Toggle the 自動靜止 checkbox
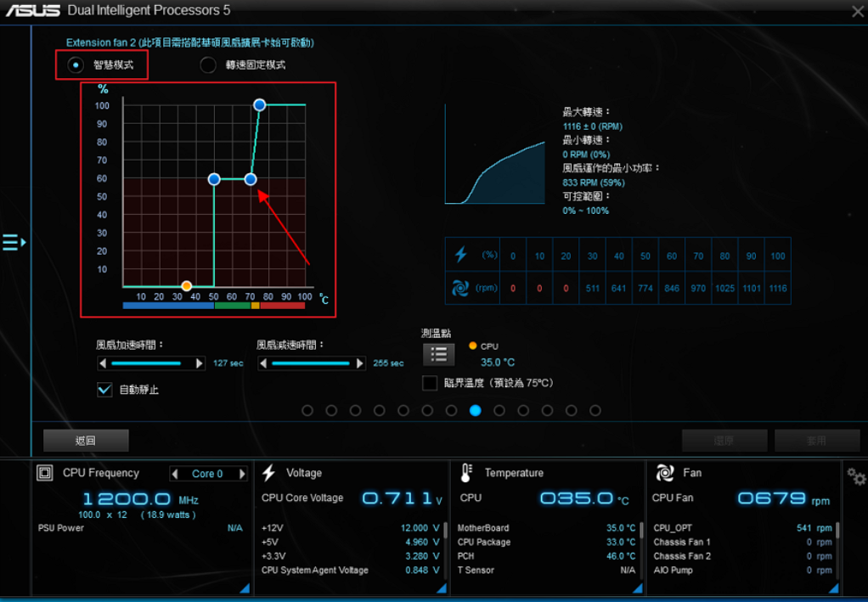 (105, 390)
